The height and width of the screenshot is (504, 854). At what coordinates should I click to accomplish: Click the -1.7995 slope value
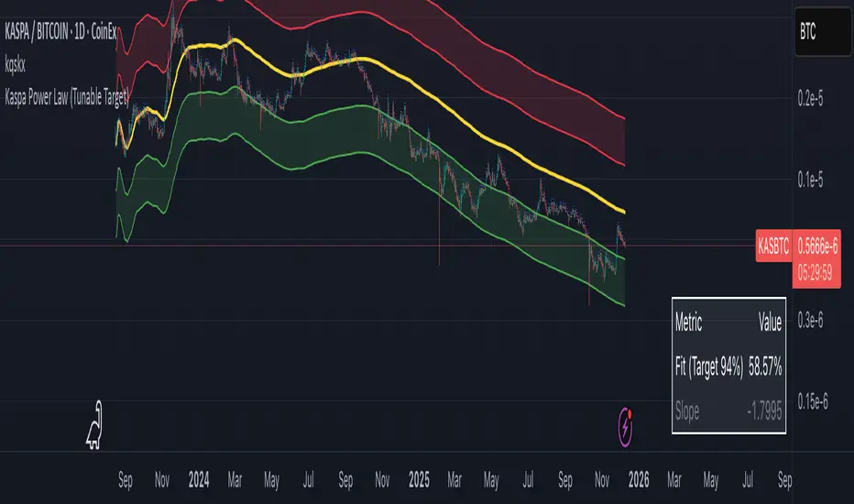(765, 411)
